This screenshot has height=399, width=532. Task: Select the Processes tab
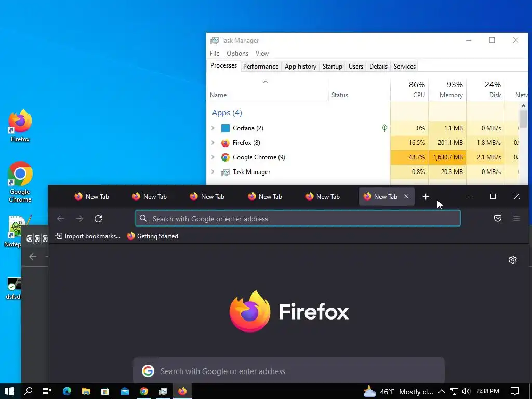coord(223,65)
